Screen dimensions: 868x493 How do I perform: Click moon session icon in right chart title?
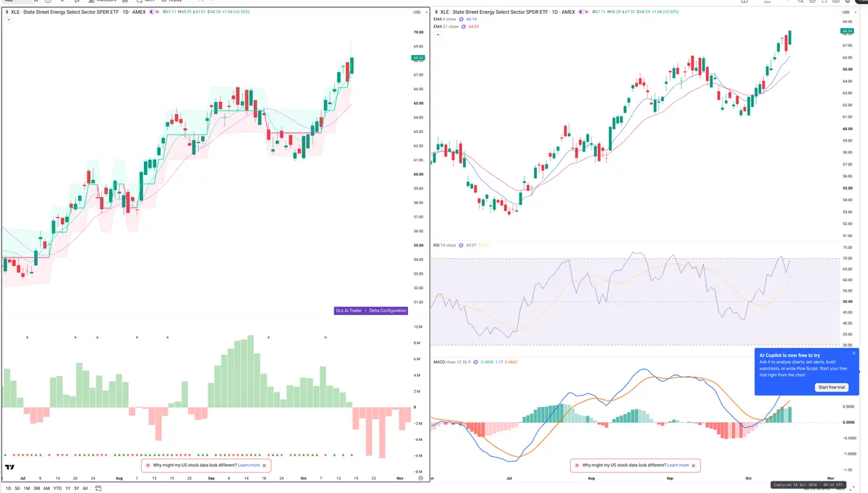[582, 12]
